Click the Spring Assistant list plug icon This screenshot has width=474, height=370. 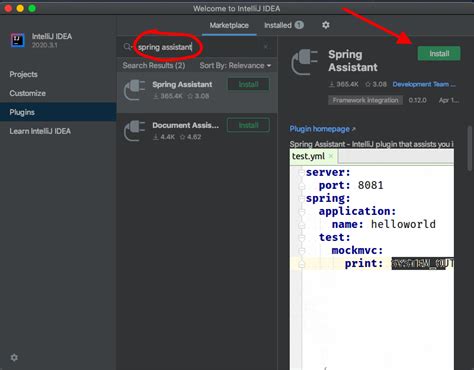pyautogui.click(x=135, y=90)
